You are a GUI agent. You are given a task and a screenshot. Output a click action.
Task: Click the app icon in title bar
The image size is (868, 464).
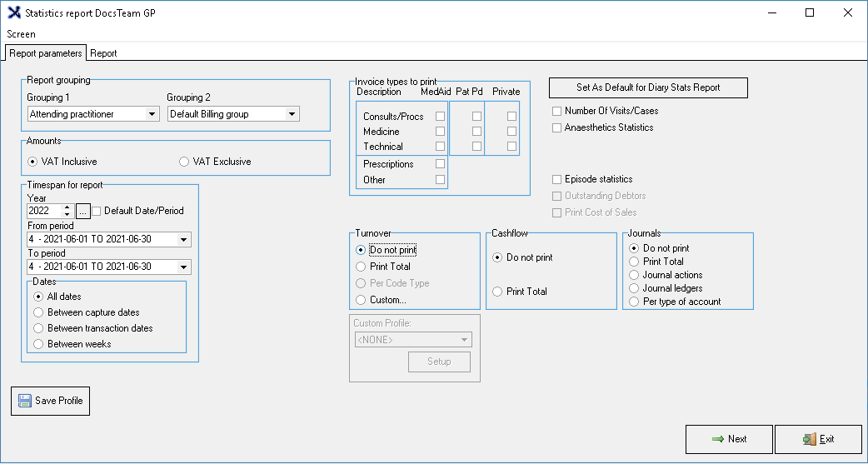(13, 12)
